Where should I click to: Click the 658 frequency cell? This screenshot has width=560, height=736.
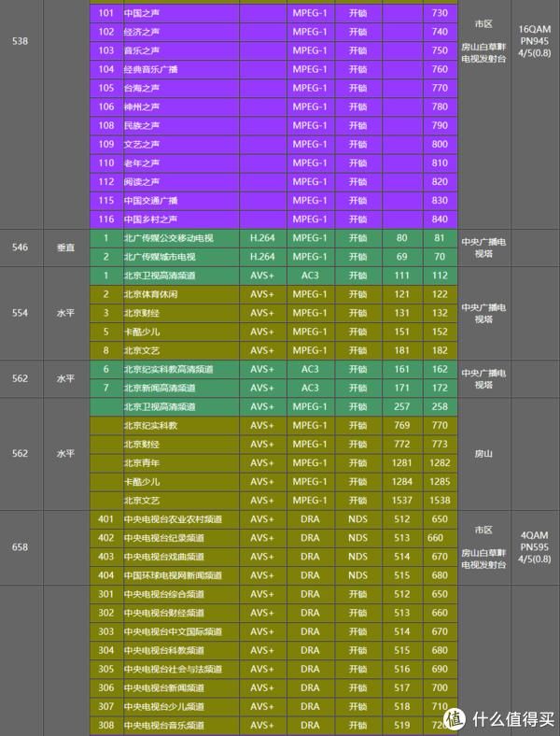(21, 547)
